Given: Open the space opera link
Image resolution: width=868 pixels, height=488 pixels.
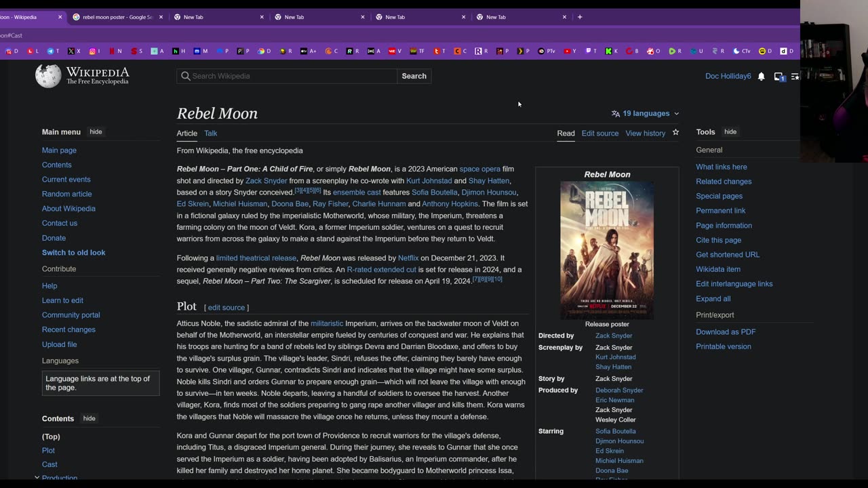Looking at the screenshot, I should 479,169.
